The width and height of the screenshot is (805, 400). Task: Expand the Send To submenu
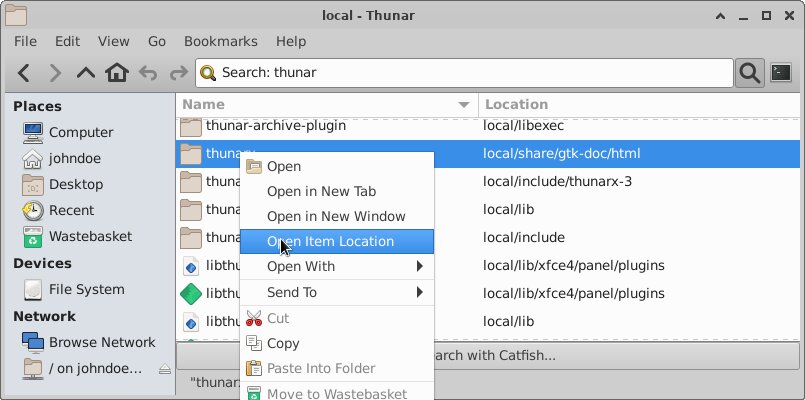pyautogui.click(x=337, y=293)
